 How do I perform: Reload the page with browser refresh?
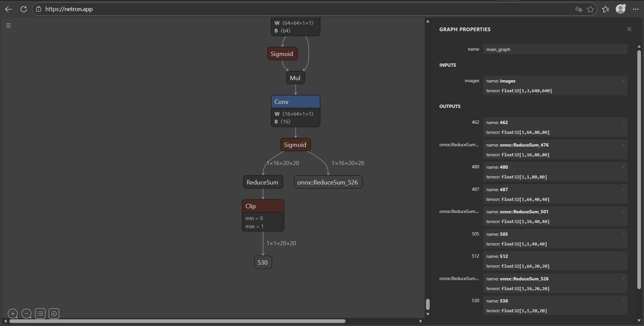pos(23,9)
